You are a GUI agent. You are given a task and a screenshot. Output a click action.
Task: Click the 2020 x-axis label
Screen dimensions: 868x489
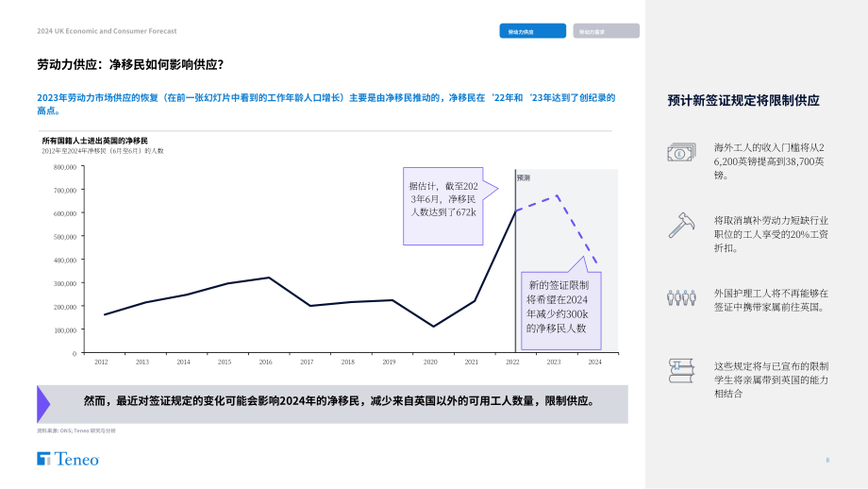click(430, 363)
